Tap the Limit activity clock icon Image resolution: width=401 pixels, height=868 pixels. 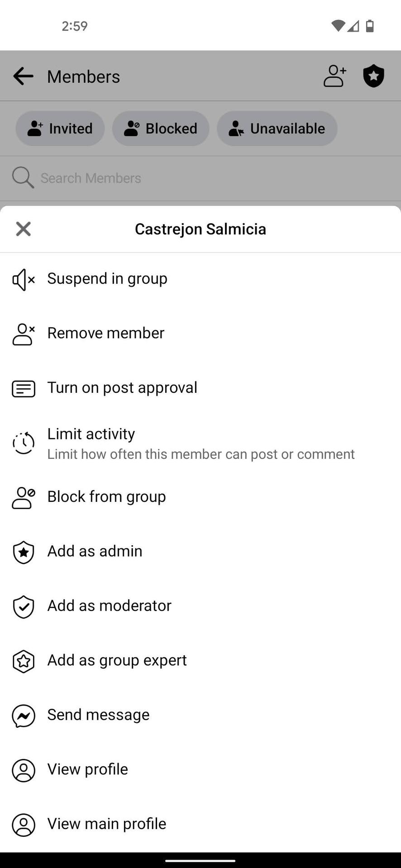click(24, 443)
